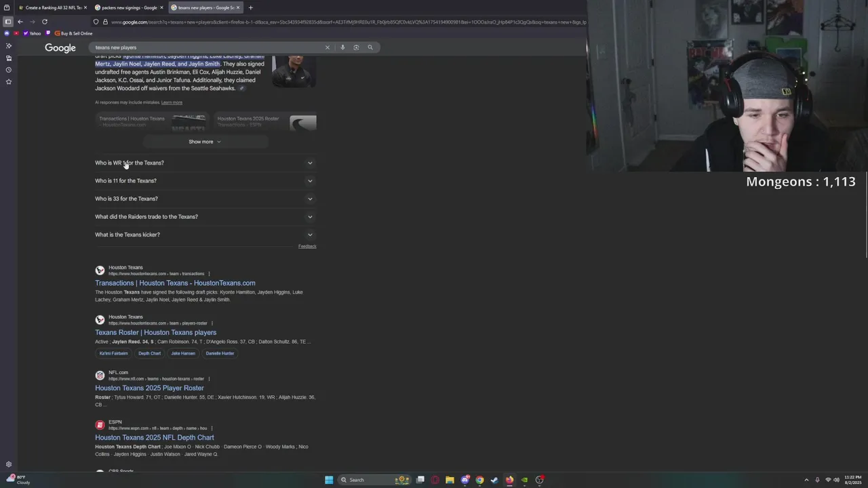Click the site security padlock icon
The width and height of the screenshot is (868, 488).
(x=105, y=22)
